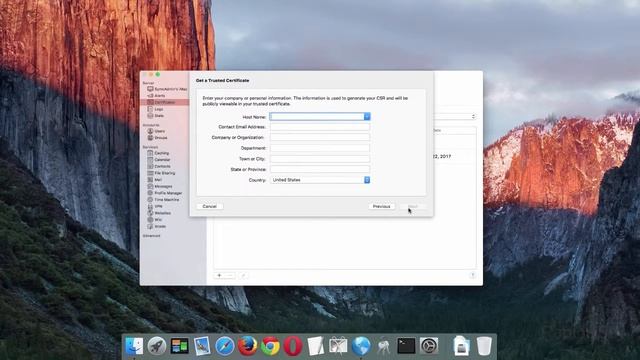The image size is (640, 360).
Task: Focus the Contact Email Address field
Action: [320, 127]
